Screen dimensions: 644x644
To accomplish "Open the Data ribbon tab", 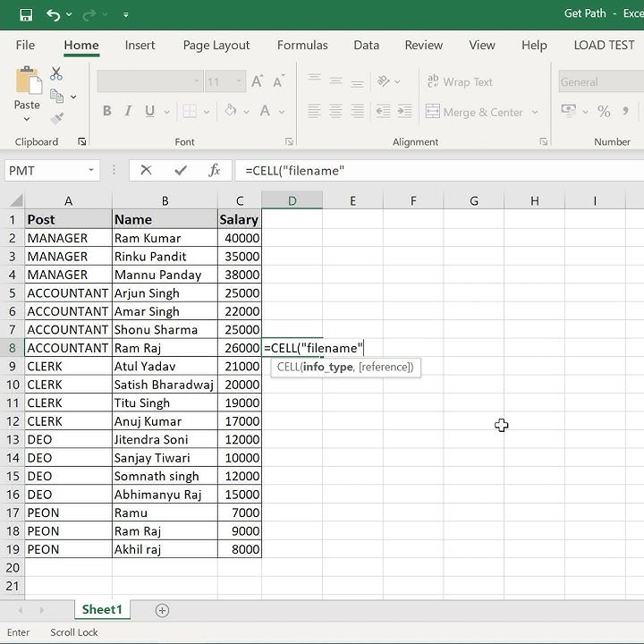I will [x=367, y=45].
